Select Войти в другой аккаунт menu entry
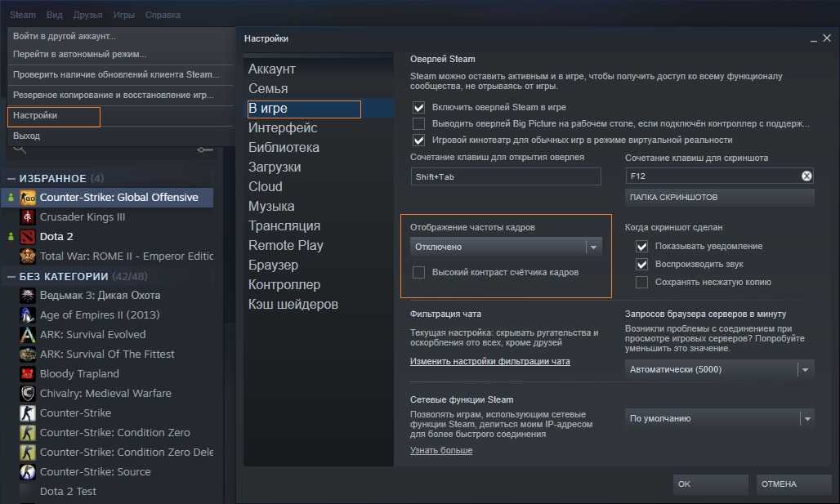Screen dimensions: 840x504 pos(65,36)
